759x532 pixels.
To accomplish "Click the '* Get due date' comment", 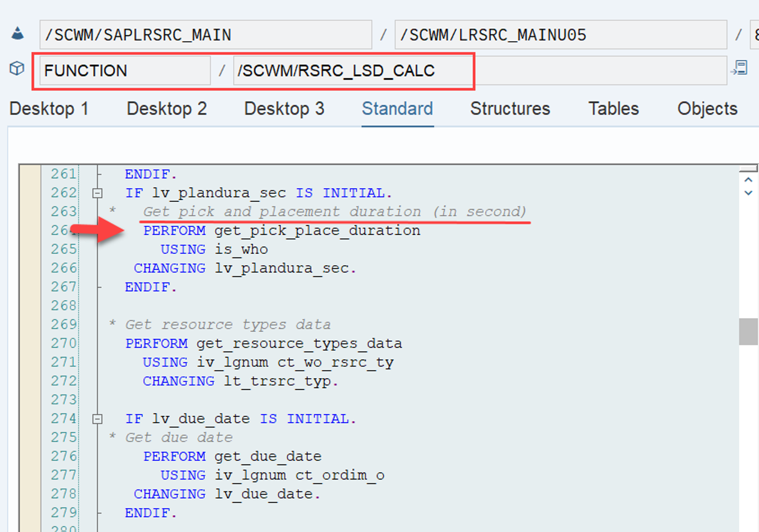I will click(x=171, y=437).
